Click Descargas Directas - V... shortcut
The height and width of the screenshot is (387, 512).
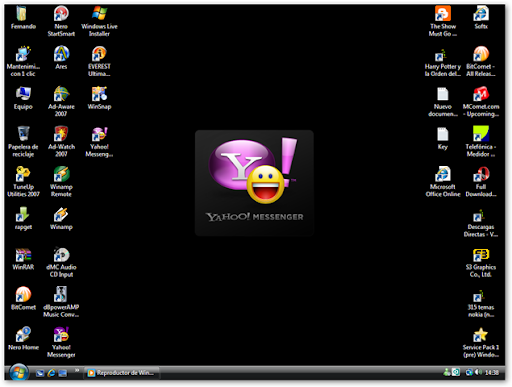click(481, 222)
